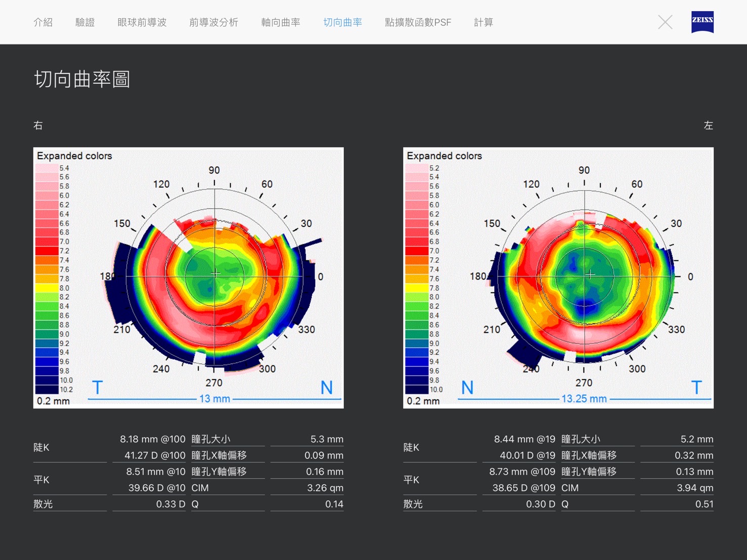Click the left eye 平K row label
This screenshot has height=560, width=747.
pyautogui.click(x=412, y=480)
